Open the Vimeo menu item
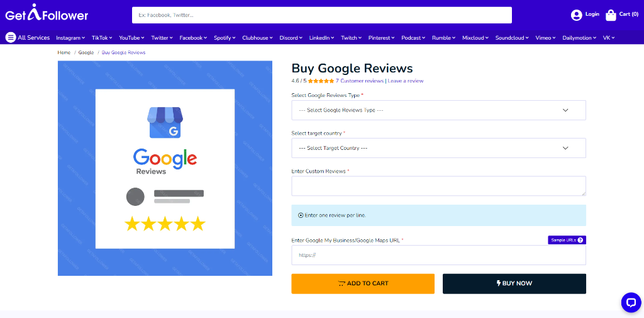Viewport: 644px width, 318px height. [545, 38]
